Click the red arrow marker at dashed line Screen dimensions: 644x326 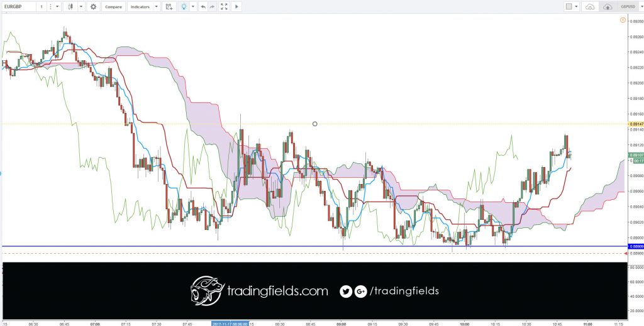pos(626,253)
